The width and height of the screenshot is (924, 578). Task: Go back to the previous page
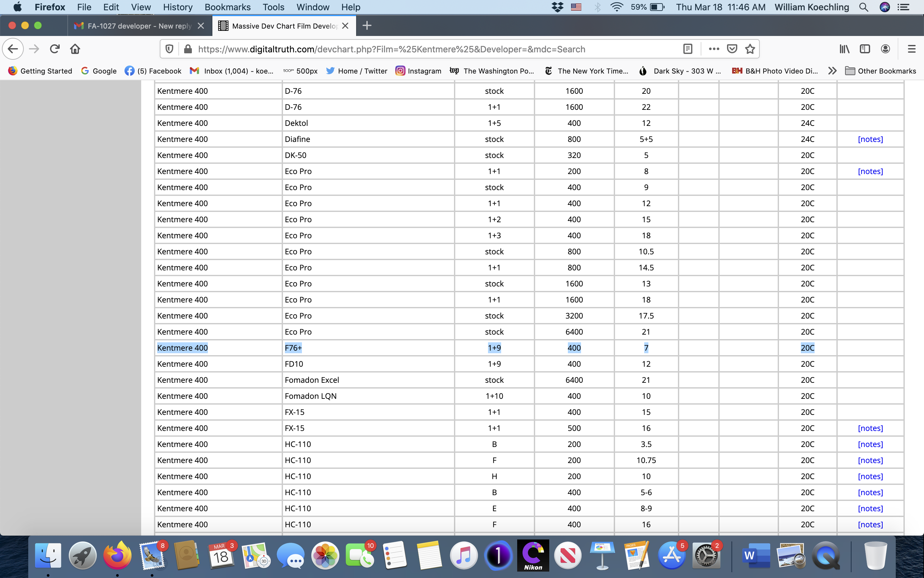coord(13,49)
